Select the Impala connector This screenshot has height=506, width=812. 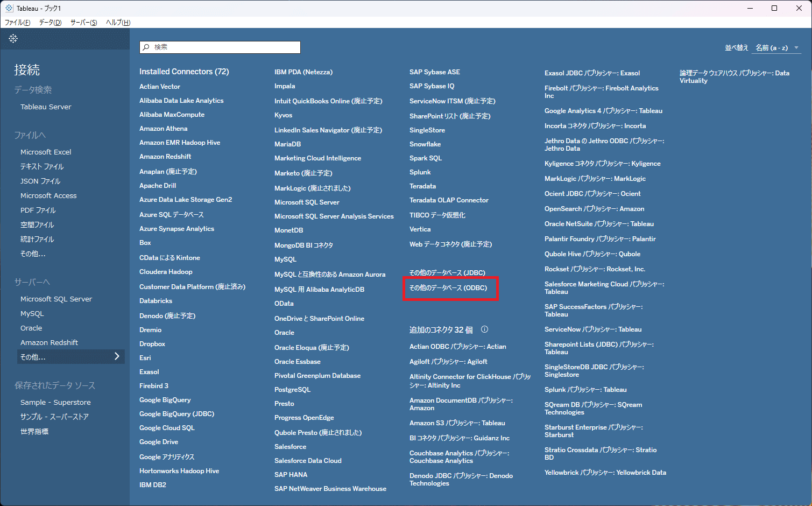(x=285, y=86)
